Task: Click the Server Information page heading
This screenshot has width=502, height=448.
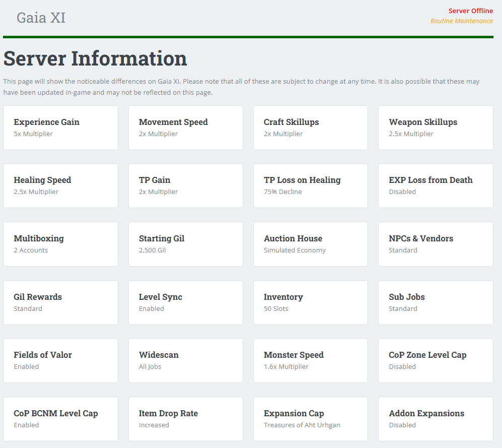Action: coord(95,58)
